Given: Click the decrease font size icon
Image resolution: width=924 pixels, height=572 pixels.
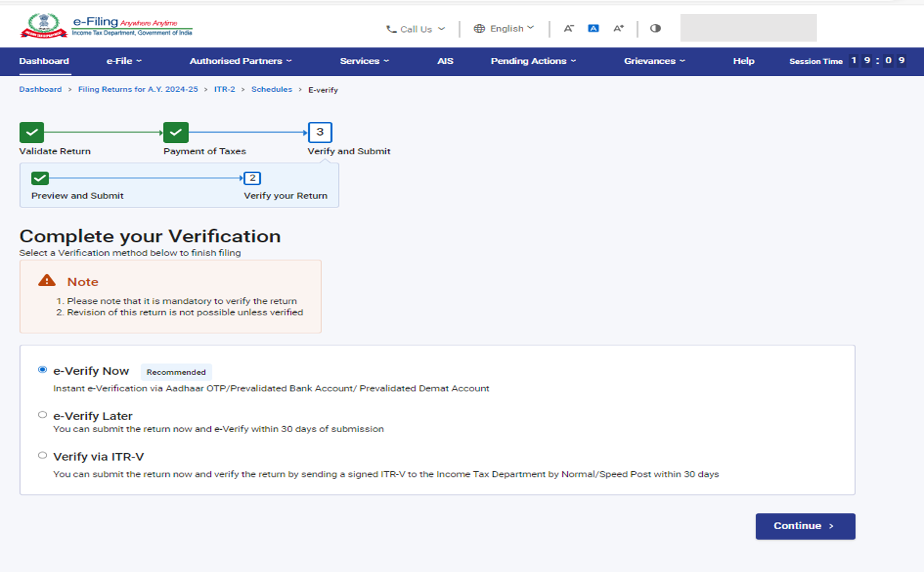Looking at the screenshot, I should [568, 28].
